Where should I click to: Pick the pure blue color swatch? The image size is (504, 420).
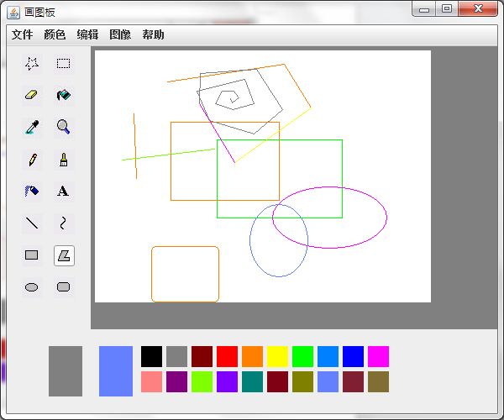point(354,356)
